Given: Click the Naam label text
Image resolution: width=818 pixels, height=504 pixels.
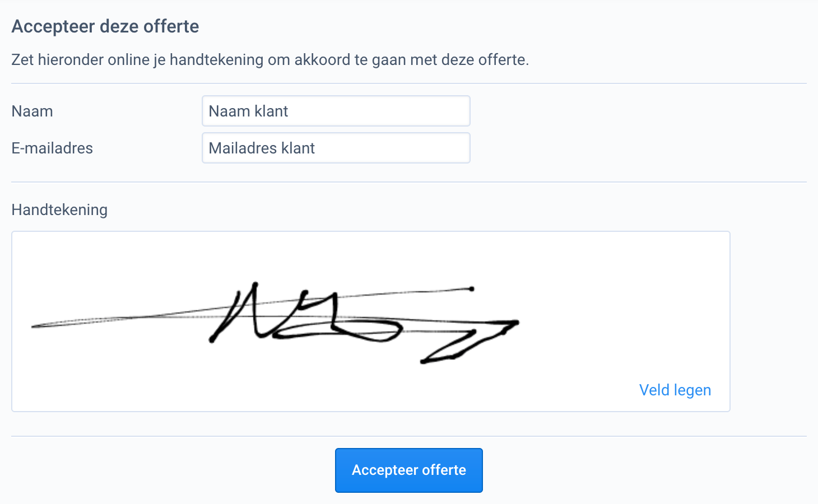Looking at the screenshot, I should pos(32,111).
